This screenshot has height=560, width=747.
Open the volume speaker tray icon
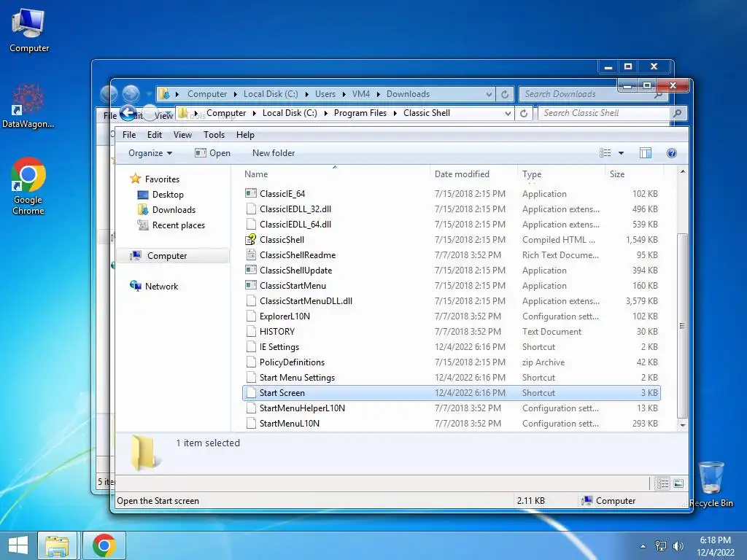pos(678,545)
